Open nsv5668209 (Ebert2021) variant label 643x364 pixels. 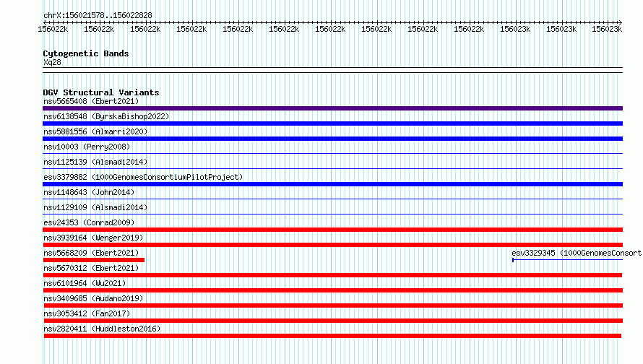[x=91, y=253]
